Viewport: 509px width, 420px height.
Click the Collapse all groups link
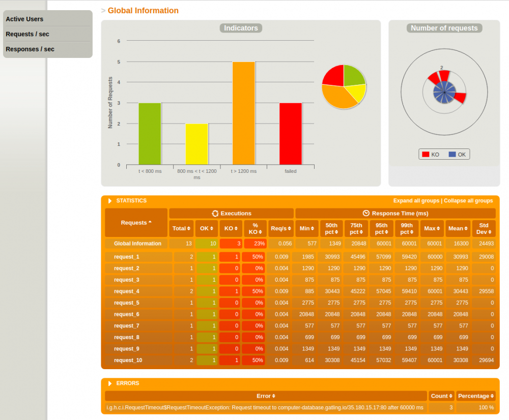pyautogui.click(x=468, y=201)
